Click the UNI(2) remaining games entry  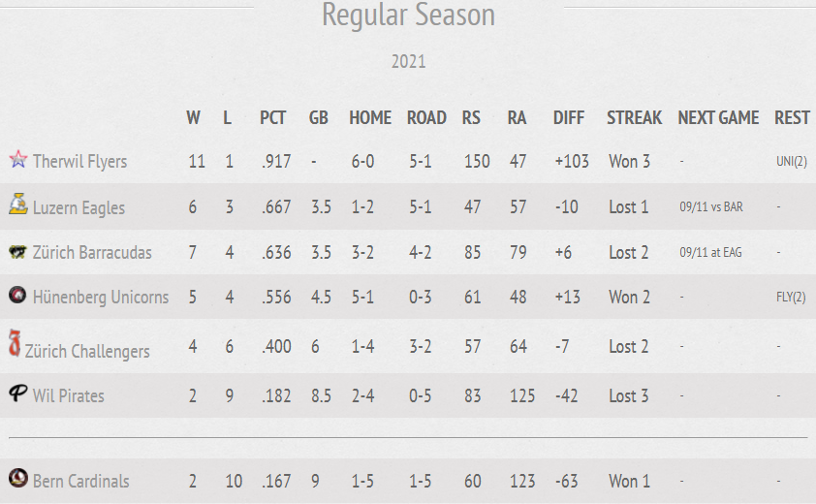click(x=792, y=162)
